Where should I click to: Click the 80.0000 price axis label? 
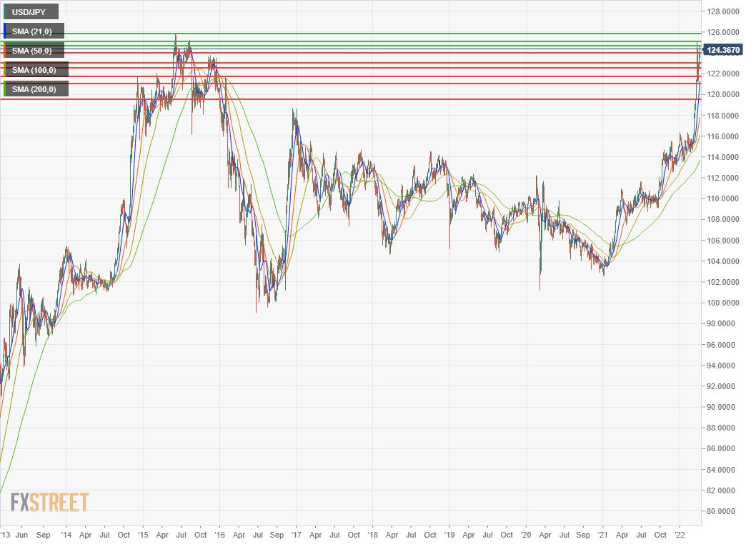[722, 511]
